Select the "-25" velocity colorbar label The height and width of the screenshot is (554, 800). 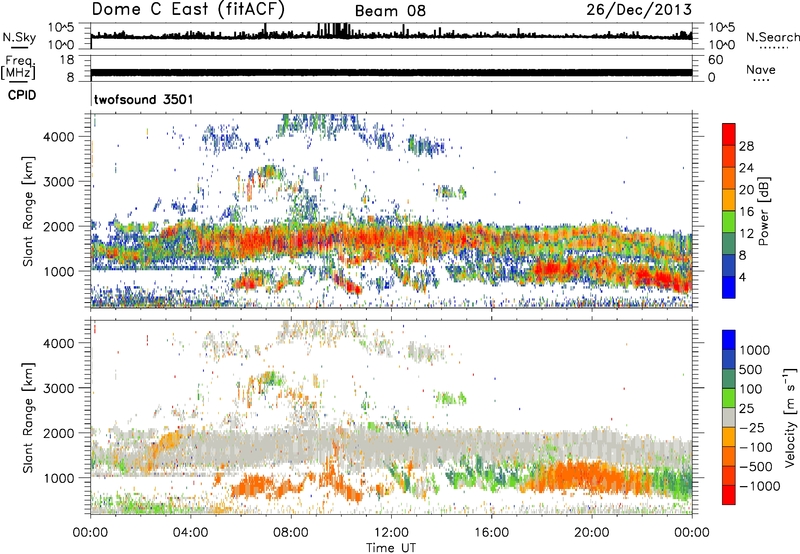751,427
